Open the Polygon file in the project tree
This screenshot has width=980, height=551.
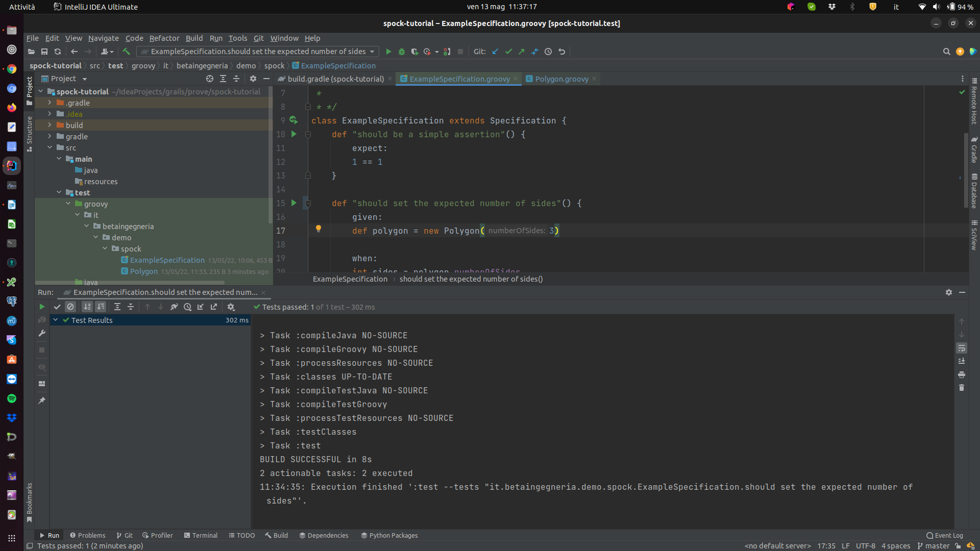click(143, 271)
